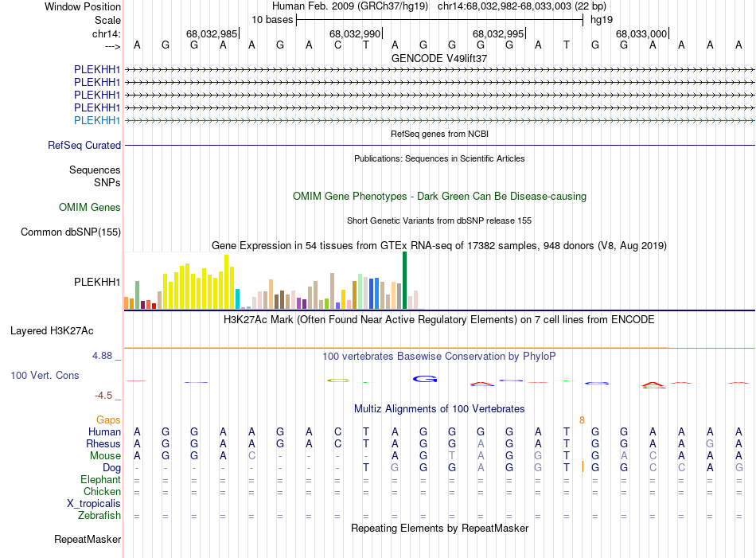The image size is (756, 558).
Task: Click the tall dark green GTEx expression bar
Action: [404, 279]
